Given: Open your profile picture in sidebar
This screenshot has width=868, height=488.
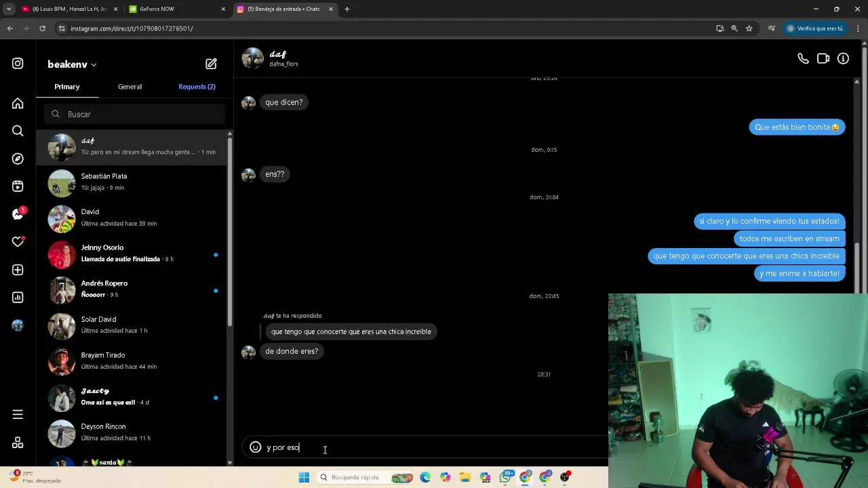Looking at the screenshot, I should coord(18,325).
